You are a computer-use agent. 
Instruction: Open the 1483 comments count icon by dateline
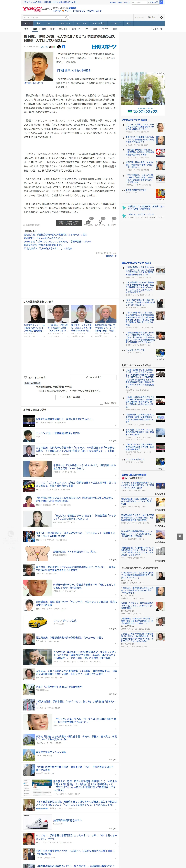(x=45, y=47)
